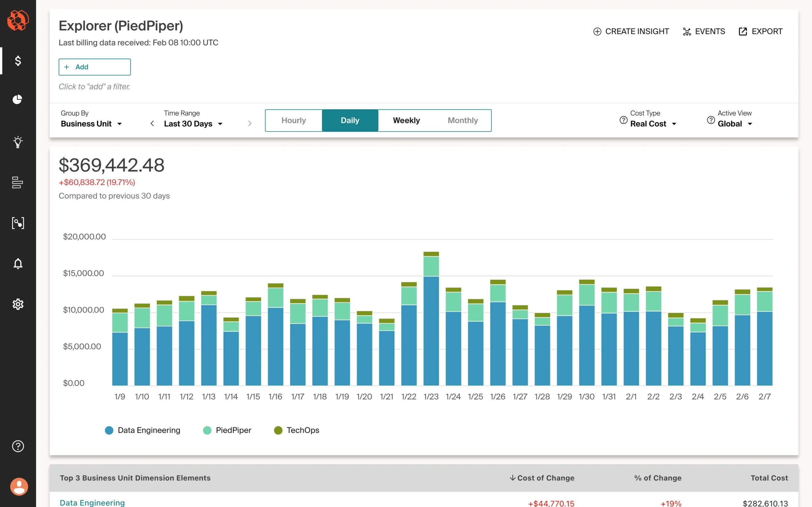Switch to the Weekly granularity tab
The width and height of the screenshot is (812, 507).
click(x=406, y=120)
